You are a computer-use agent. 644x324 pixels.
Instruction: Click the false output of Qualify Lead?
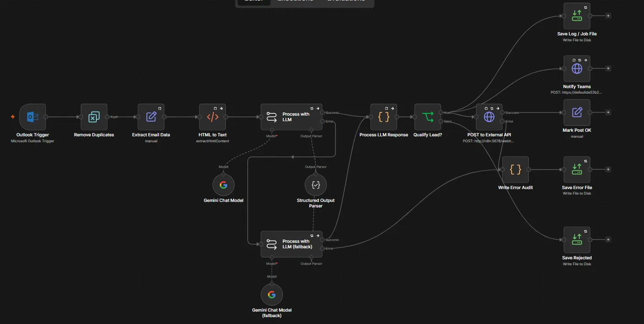(x=442, y=122)
